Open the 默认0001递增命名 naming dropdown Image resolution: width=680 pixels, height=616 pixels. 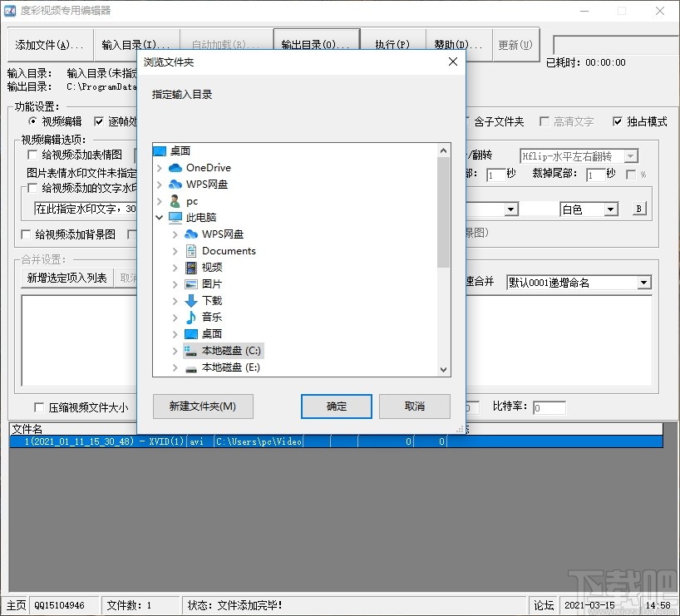click(x=644, y=283)
